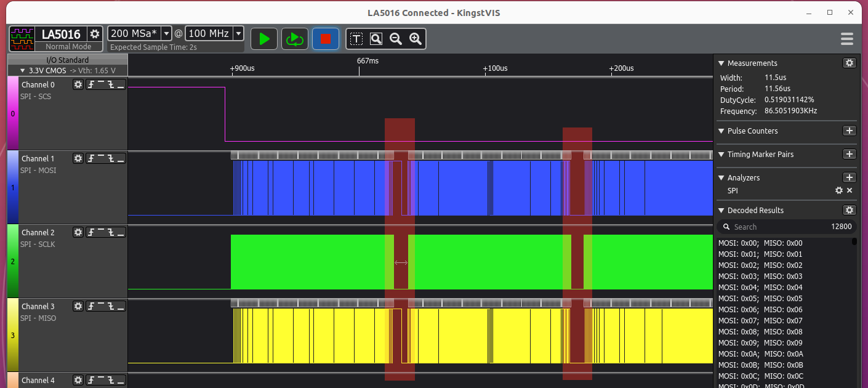
Task: Click the Channel 3 yellow color strip
Action: click(12, 335)
